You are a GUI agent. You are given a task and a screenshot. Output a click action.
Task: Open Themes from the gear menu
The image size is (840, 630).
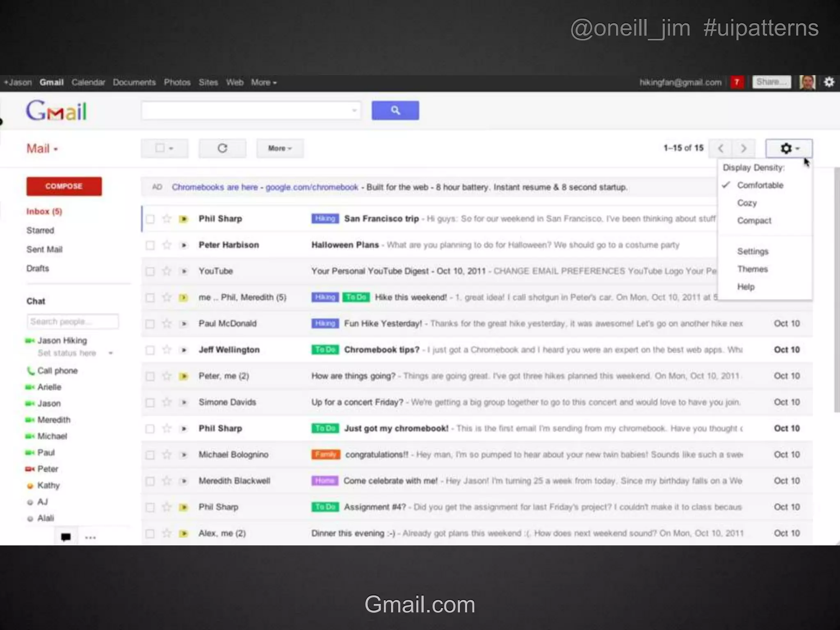coord(752,269)
